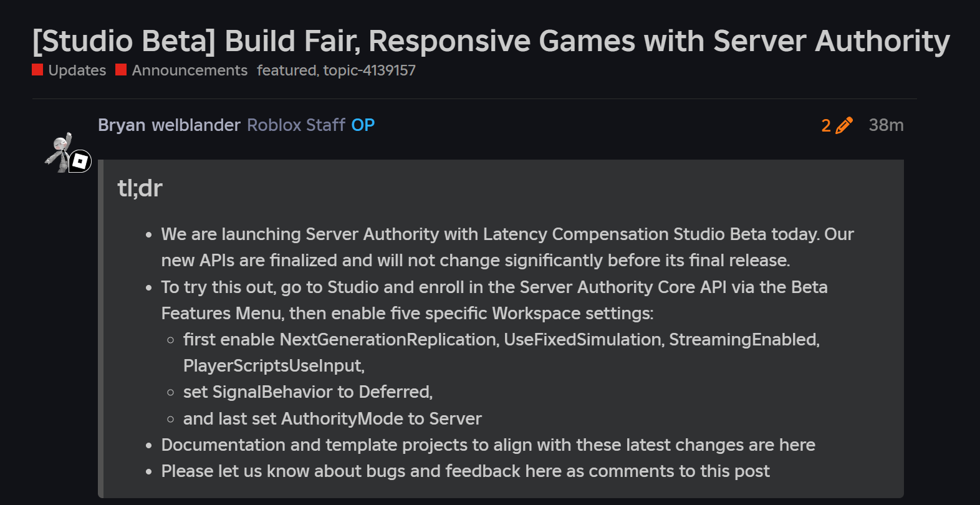This screenshot has height=505, width=980.
Task: Click the tl;dr heading
Action: click(x=140, y=188)
